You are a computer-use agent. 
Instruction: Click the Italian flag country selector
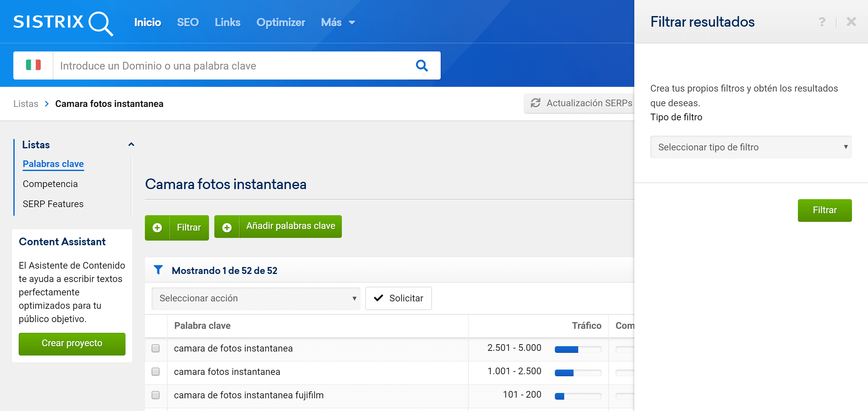tap(33, 65)
